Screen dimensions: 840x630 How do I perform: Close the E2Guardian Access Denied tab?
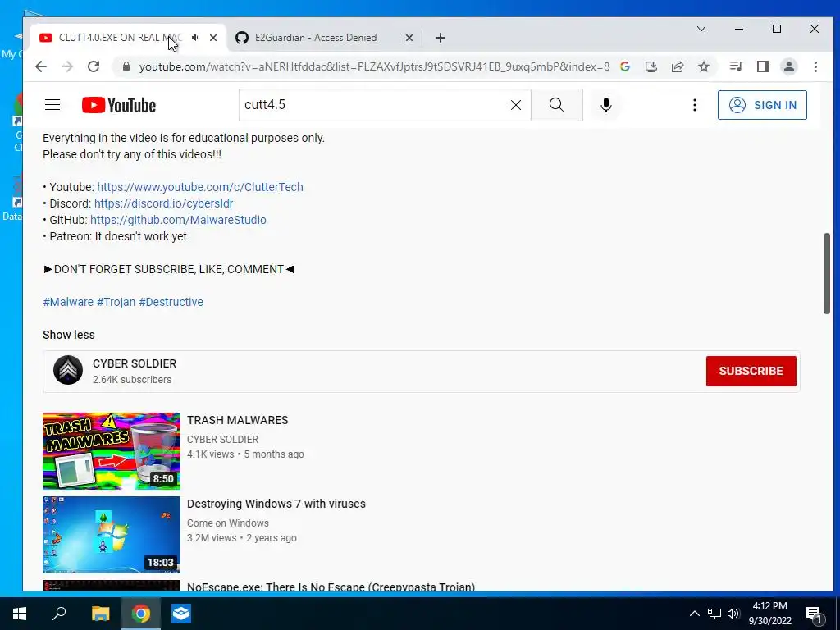[x=409, y=38]
